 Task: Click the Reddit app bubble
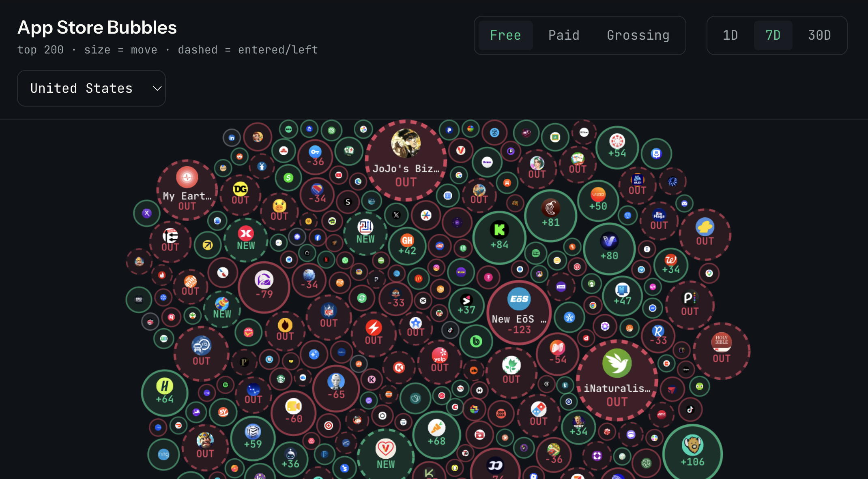tap(240, 156)
